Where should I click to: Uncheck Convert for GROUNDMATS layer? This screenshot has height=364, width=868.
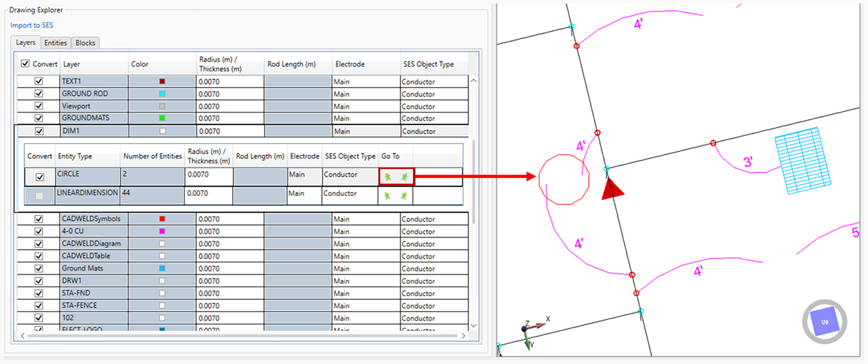click(39, 118)
